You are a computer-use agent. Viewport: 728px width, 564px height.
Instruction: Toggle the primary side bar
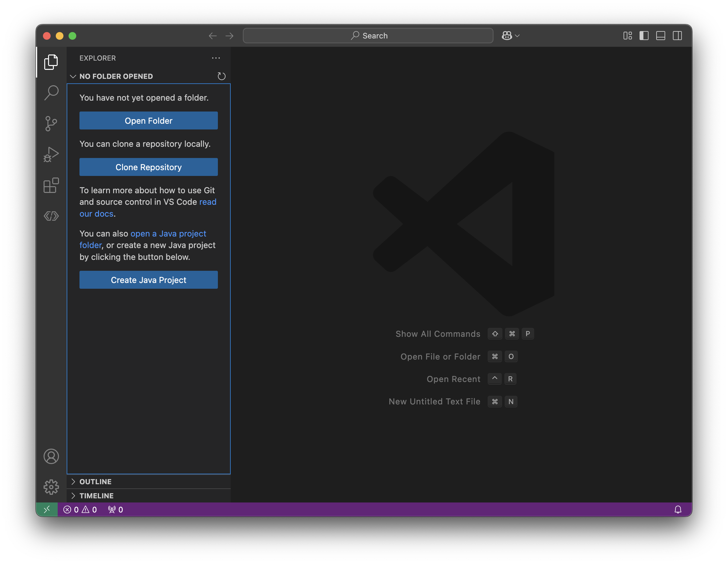pyautogui.click(x=644, y=36)
